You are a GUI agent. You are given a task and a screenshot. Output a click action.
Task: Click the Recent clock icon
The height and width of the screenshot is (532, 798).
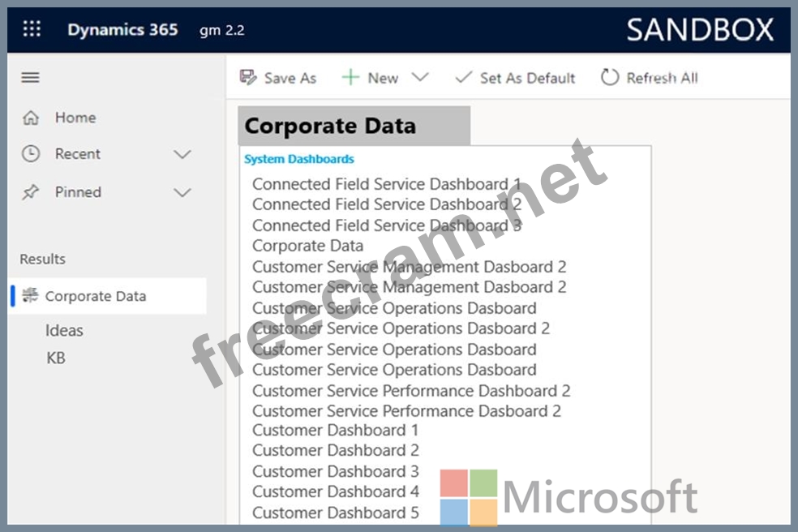click(31, 154)
